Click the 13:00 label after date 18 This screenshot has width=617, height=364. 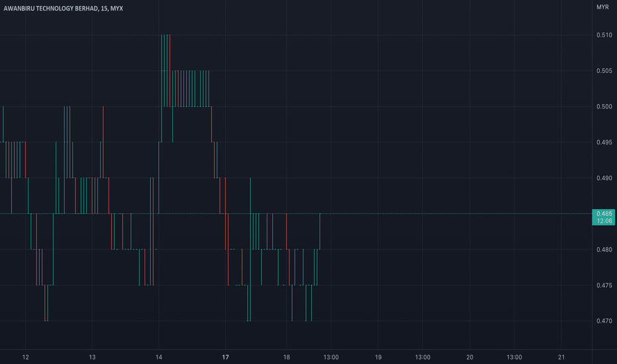[331, 357]
